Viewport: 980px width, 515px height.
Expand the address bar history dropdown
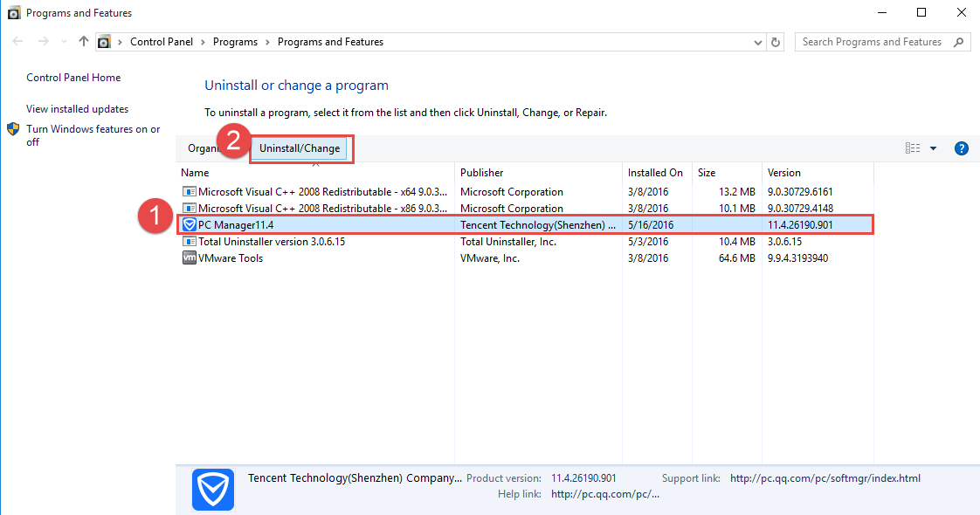coord(757,43)
